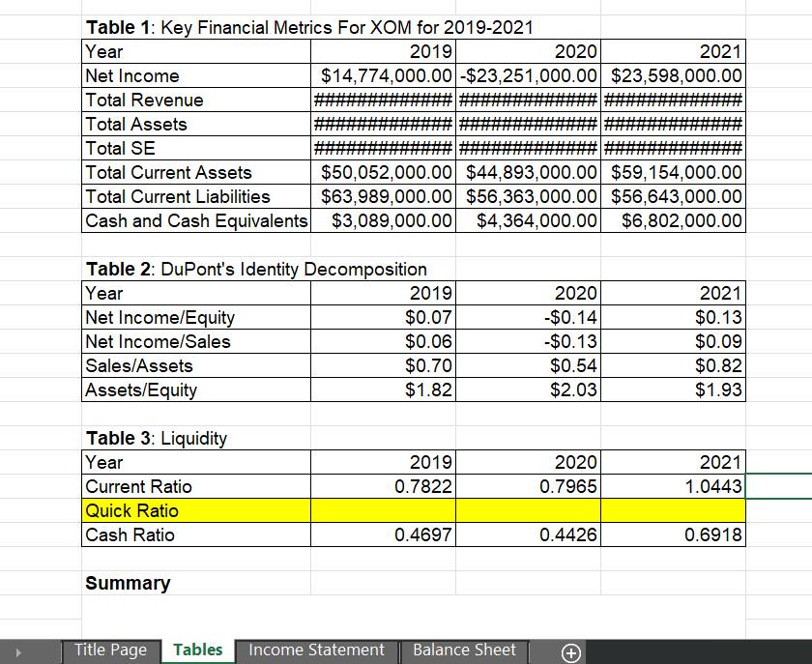This screenshot has width=812, height=664.
Task: Open the Balance Sheet tab
Action: 464,650
